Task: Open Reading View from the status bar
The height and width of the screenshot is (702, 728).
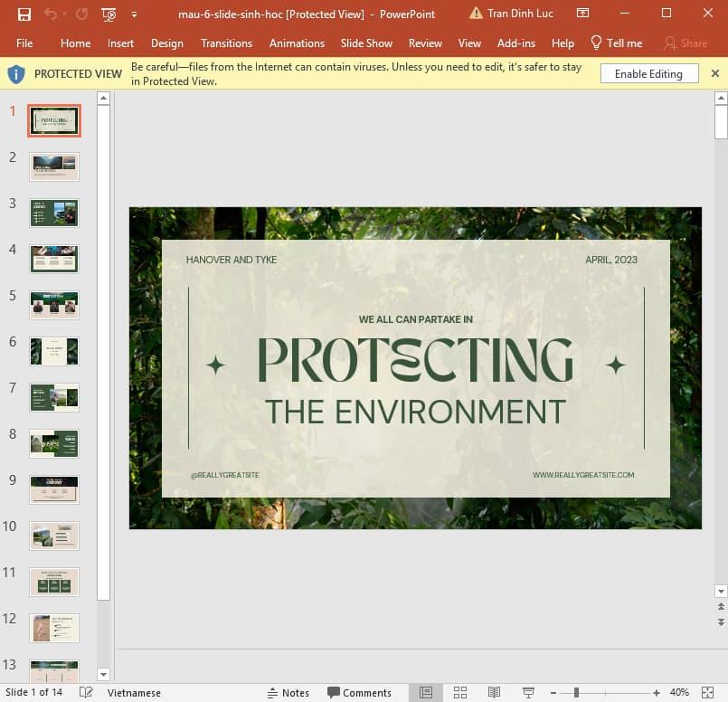Action: (495, 692)
